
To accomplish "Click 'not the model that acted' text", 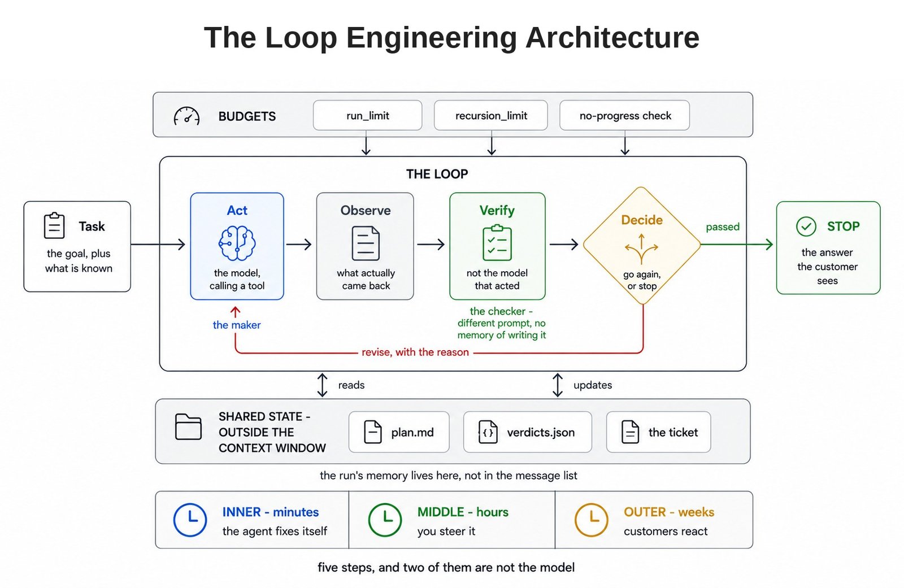I will pyautogui.click(x=497, y=279).
